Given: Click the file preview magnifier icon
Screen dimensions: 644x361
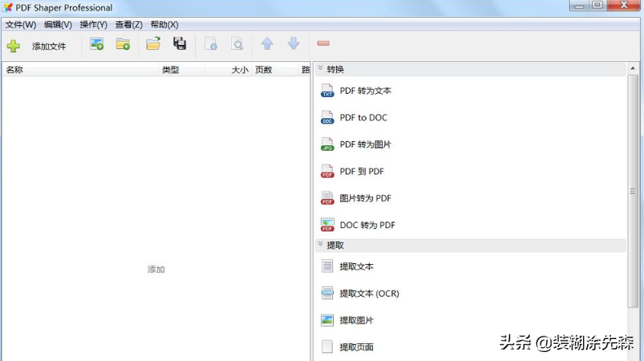Looking at the screenshot, I should 238,43.
